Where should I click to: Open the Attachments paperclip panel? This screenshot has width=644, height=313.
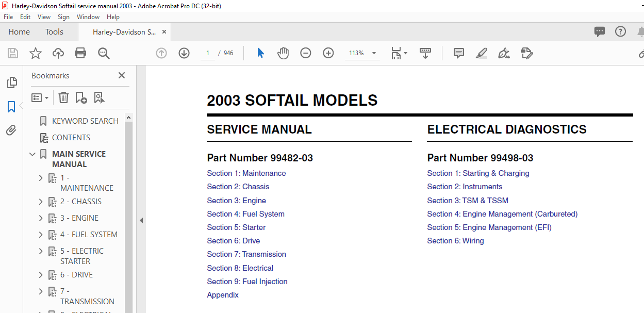click(11, 130)
